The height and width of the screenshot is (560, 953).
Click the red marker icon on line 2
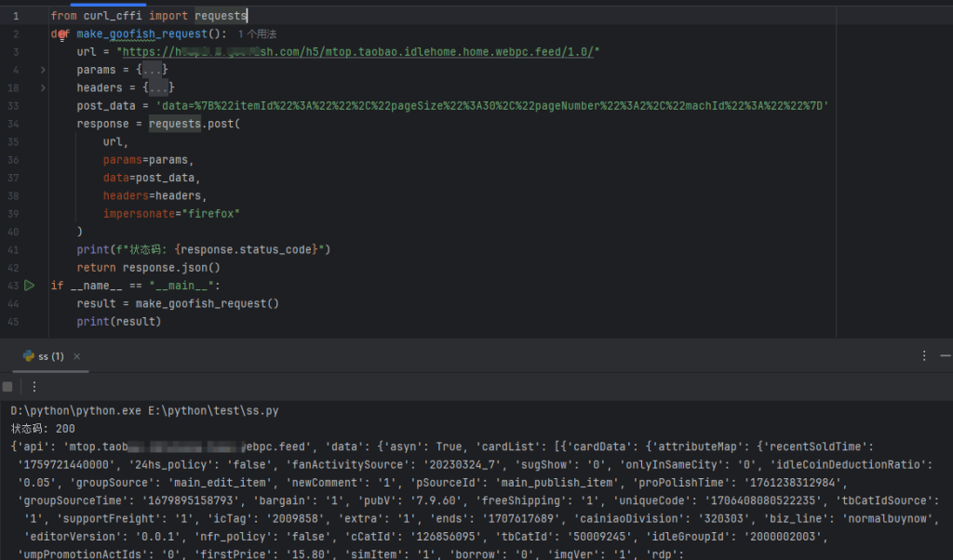pos(62,34)
